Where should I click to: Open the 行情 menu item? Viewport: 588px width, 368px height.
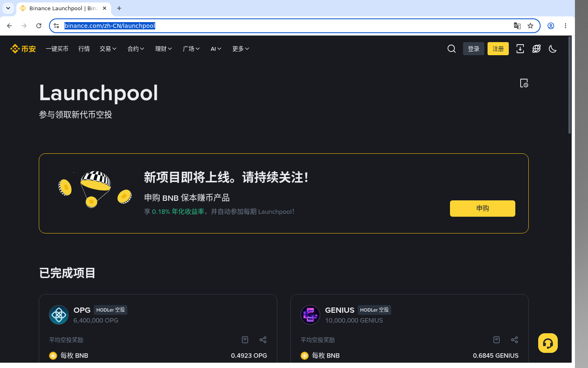pos(84,49)
